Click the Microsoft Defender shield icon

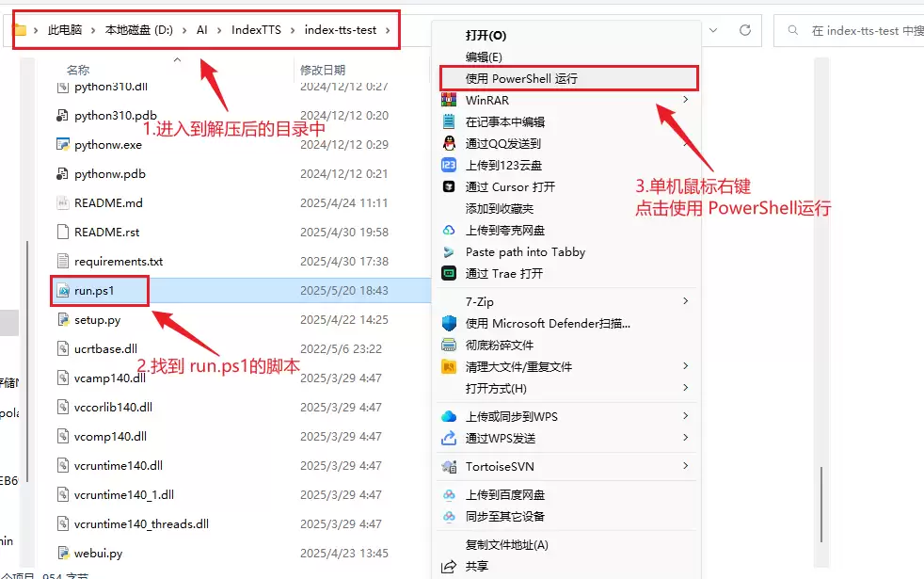tap(449, 323)
